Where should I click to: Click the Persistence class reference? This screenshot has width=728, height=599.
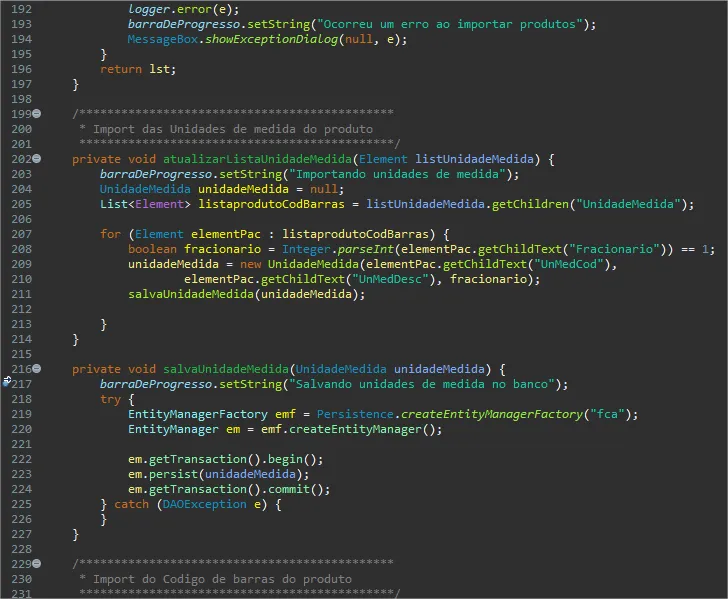point(355,414)
